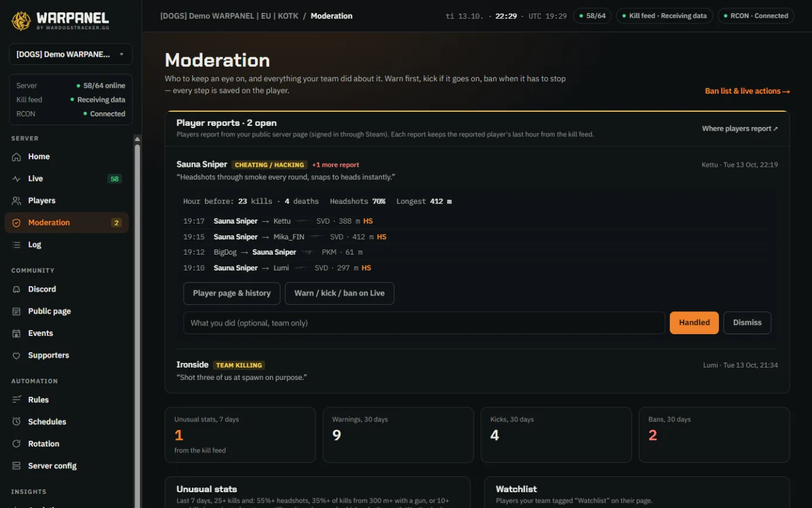This screenshot has width=812, height=508.
Task: Expand the server selector dropdown
Action: [x=71, y=54]
